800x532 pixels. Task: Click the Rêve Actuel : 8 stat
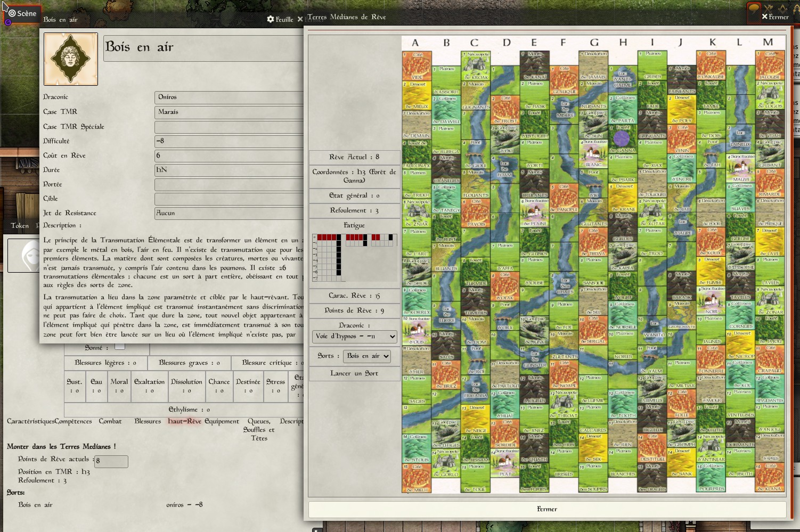354,157
